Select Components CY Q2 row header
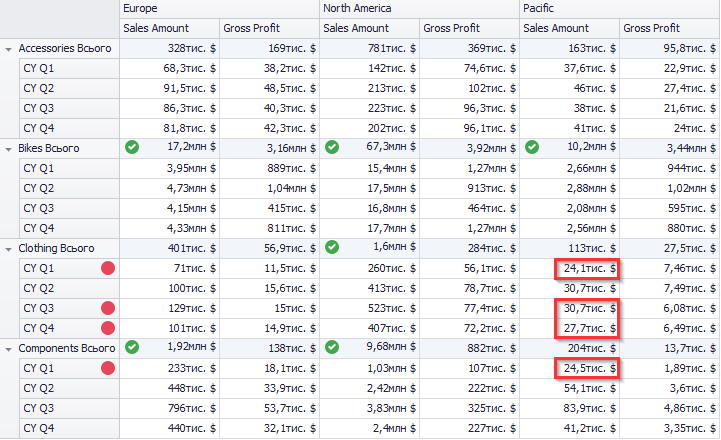The height and width of the screenshot is (440, 721). point(69,389)
